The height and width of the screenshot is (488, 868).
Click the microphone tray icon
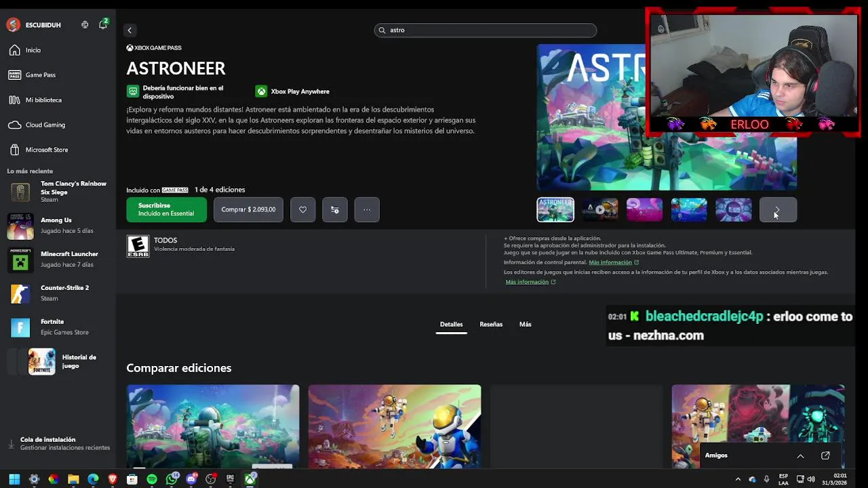(x=767, y=479)
